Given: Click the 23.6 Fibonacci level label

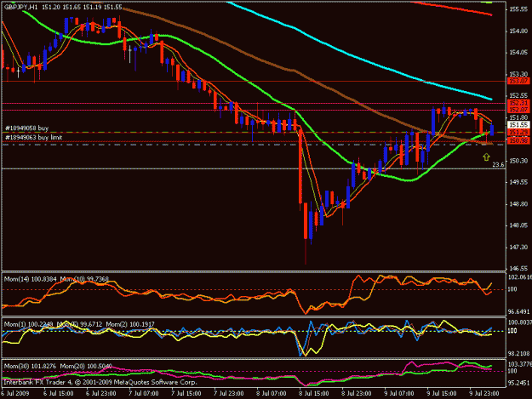Looking at the screenshot, I should click(498, 165).
